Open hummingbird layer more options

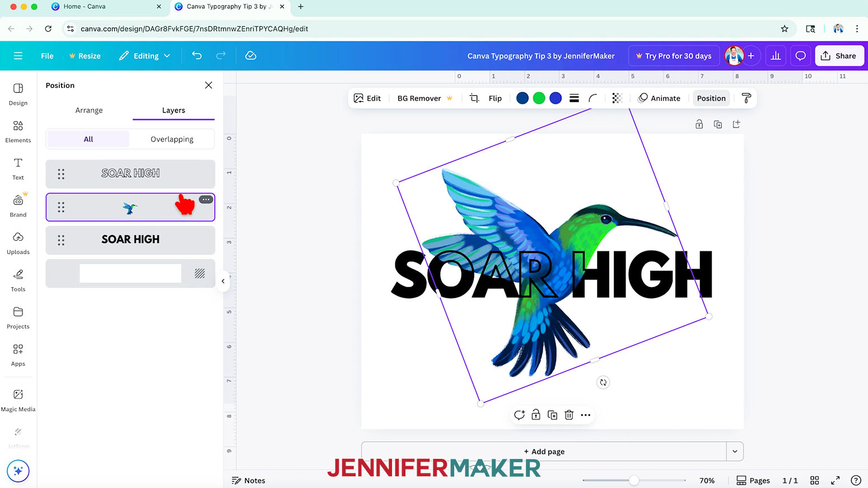coord(206,199)
